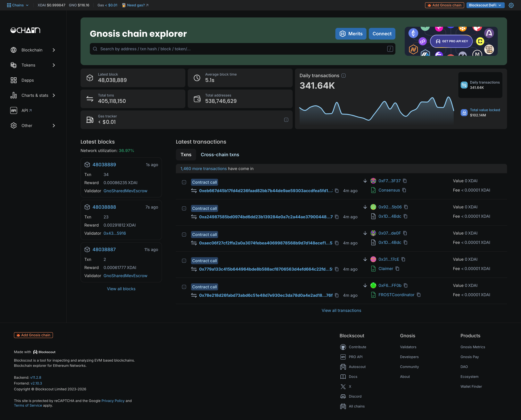The width and height of the screenshot is (521, 420).
Task: Copy transaction hash starting 0x779a133c
Action: [337, 269]
